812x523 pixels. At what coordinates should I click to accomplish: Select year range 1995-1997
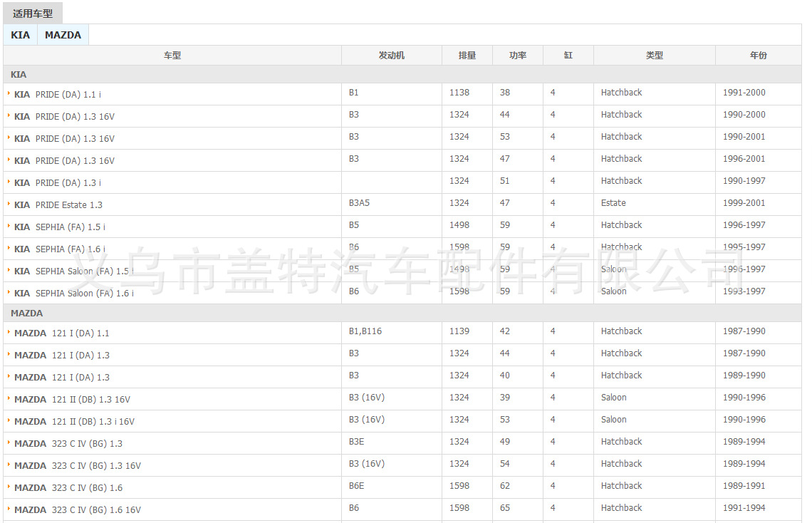coord(744,247)
